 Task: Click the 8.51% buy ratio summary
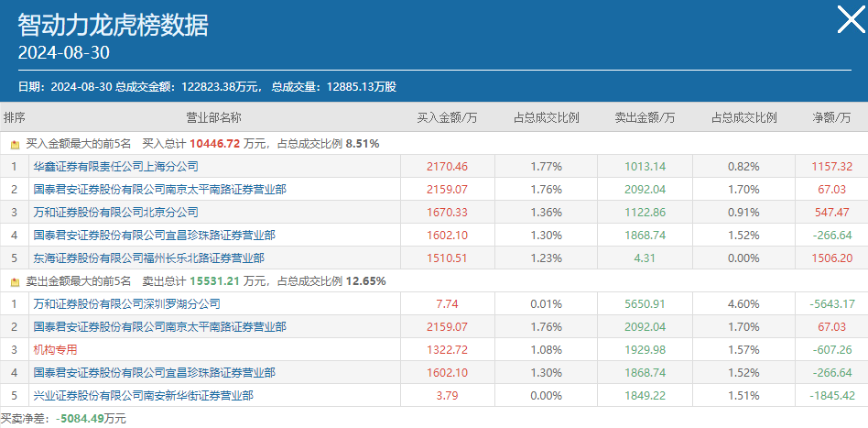click(363, 144)
